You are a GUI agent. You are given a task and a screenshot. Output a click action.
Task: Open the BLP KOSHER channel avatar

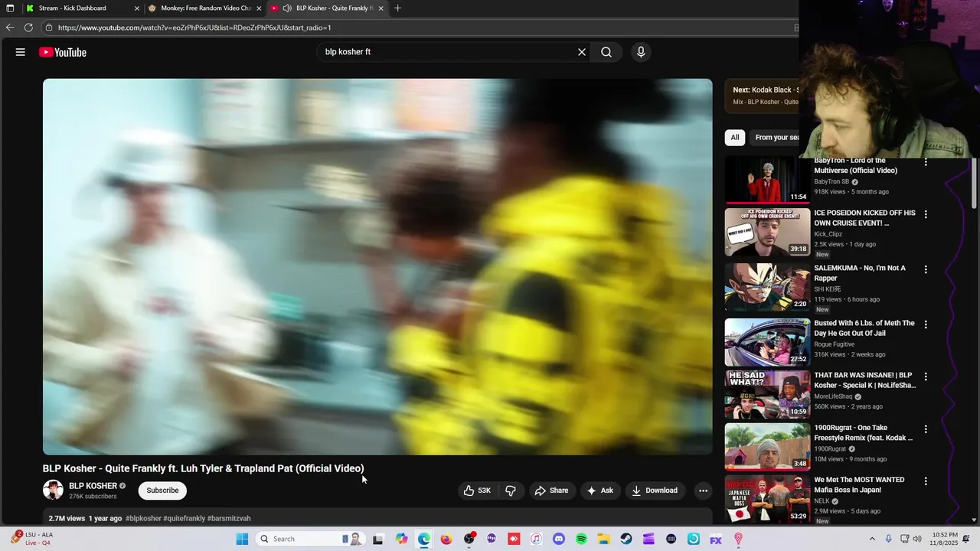pyautogui.click(x=53, y=490)
